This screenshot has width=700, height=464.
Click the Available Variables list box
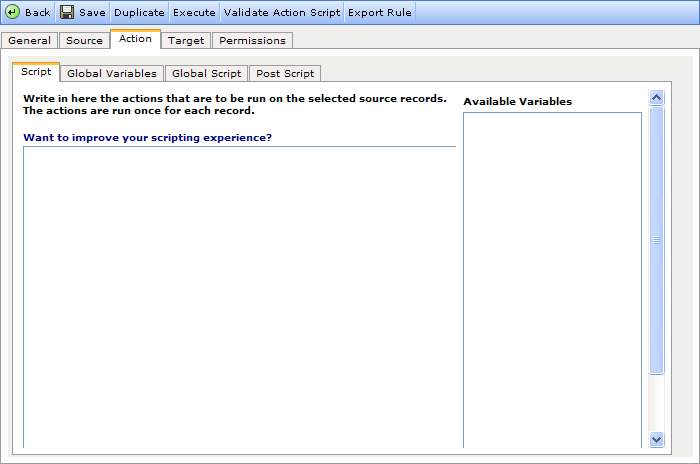click(552, 279)
